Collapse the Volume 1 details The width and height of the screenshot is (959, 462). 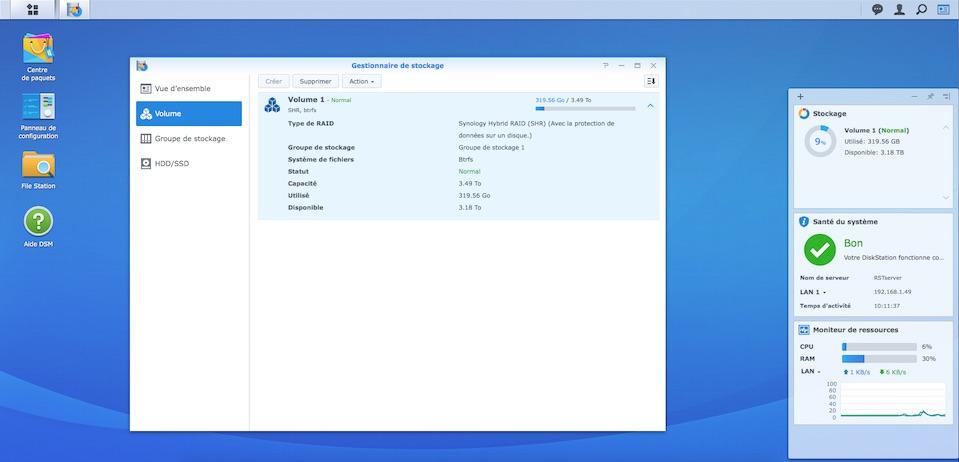click(x=650, y=105)
